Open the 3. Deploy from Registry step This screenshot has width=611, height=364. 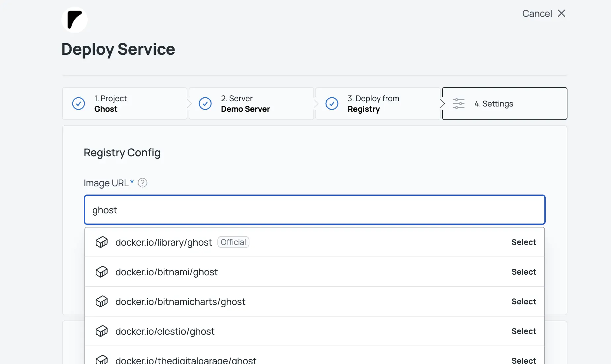(x=378, y=104)
